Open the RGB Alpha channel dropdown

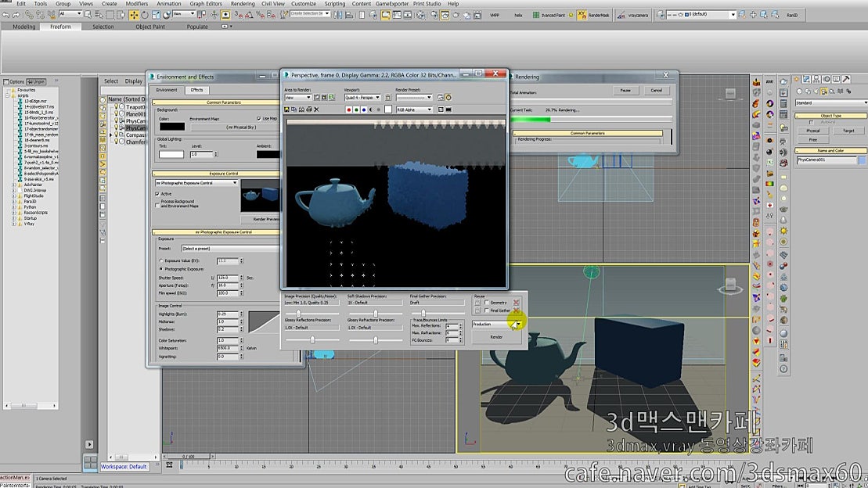click(x=429, y=109)
